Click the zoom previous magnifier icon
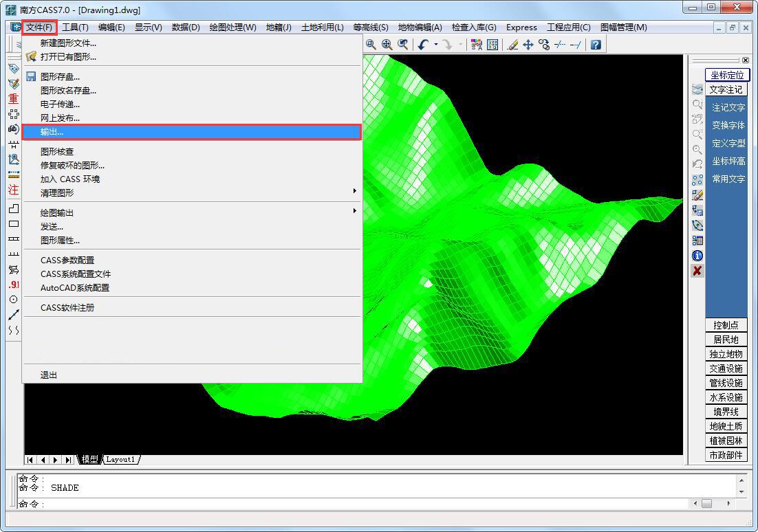Viewport: 758px width, 532px height. point(402,45)
